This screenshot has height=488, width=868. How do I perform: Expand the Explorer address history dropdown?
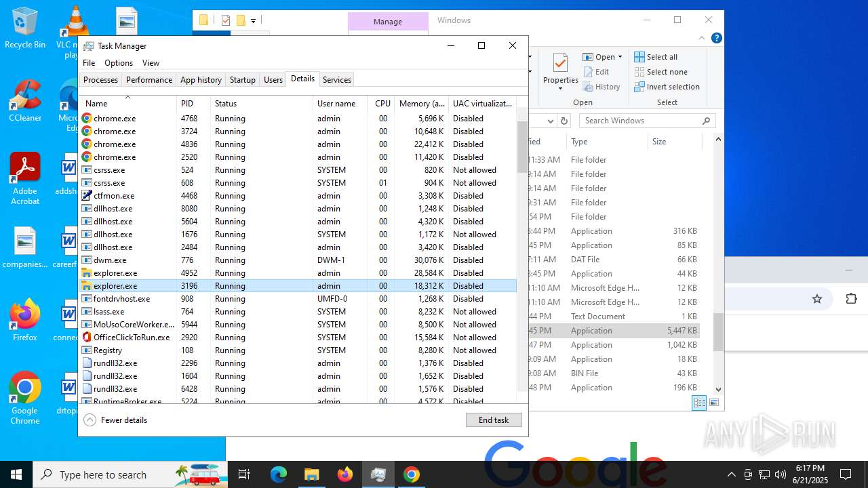pyautogui.click(x=551, y=121)
